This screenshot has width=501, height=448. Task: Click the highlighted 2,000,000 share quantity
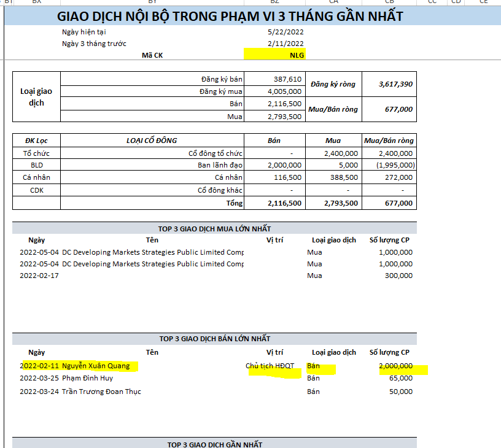(x=395, y=366)
